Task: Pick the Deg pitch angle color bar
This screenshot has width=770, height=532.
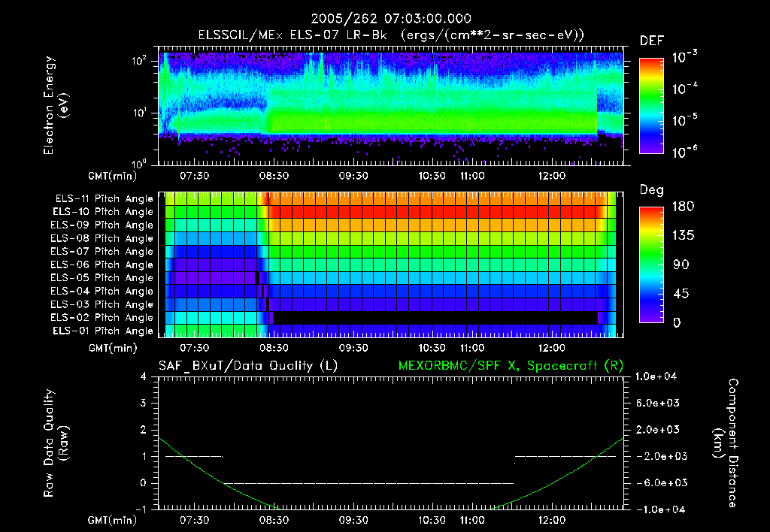Action: pos(651,265)
